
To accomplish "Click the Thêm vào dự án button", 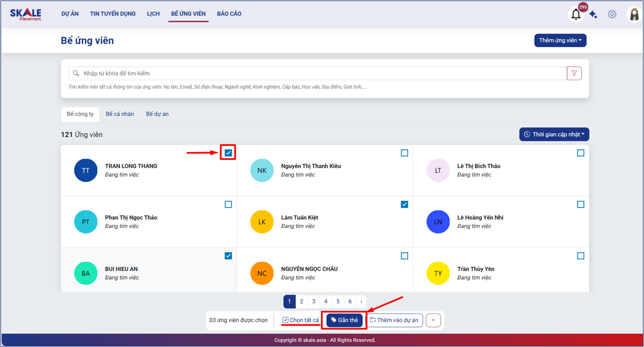I will [395, 320].
